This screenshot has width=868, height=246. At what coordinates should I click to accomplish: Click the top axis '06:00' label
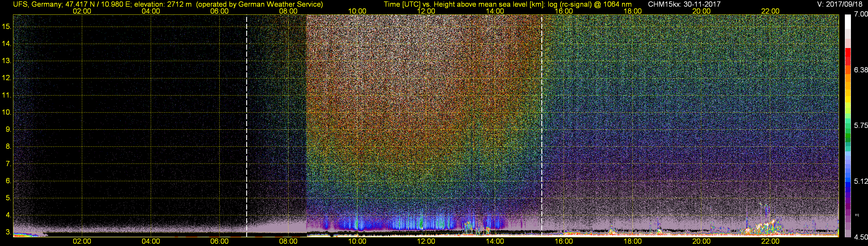click(219, 11)
